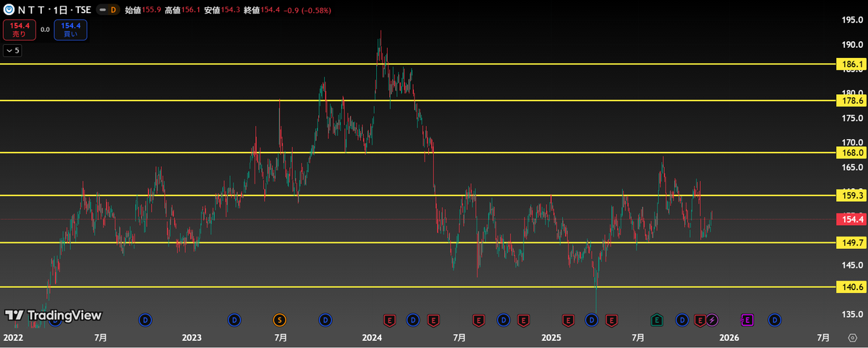Click the 2025 time axis label

pyautogui.click(x=551, y=338)
